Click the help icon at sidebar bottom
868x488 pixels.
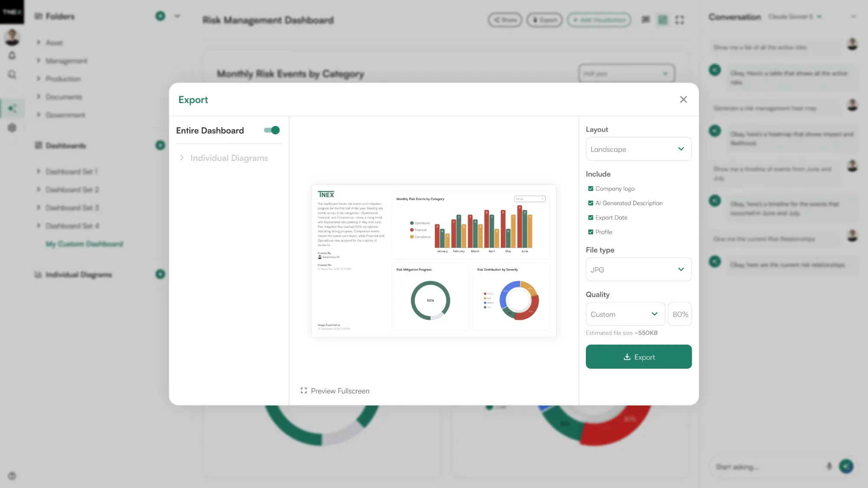tap(12, 476)
